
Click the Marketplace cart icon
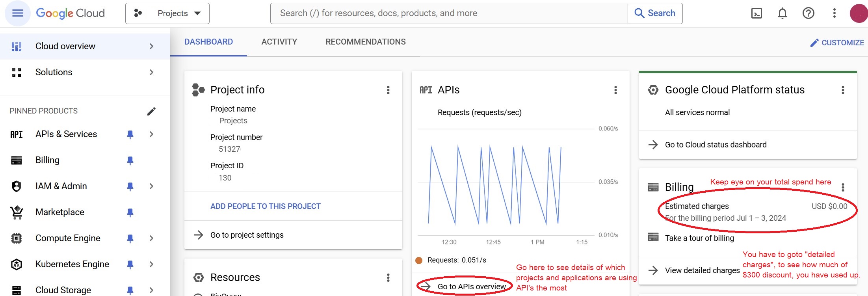click(17, 212)
